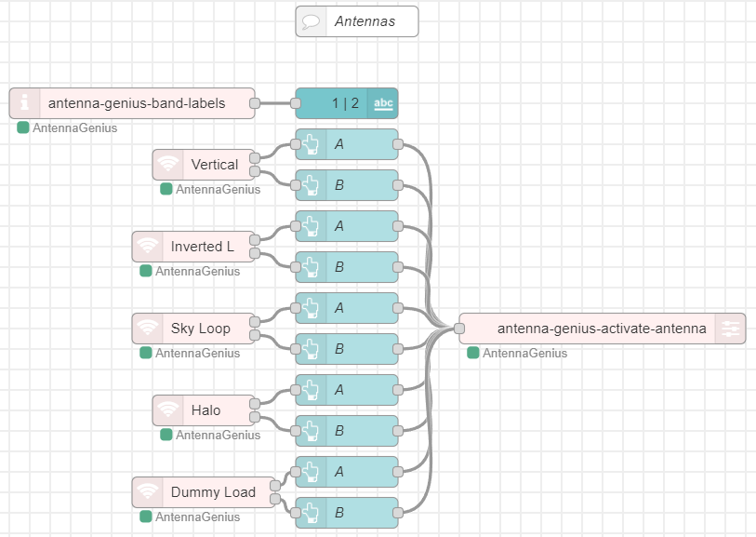Click the hand icon on Dummy Load's A button node

(x=311, y=472)
